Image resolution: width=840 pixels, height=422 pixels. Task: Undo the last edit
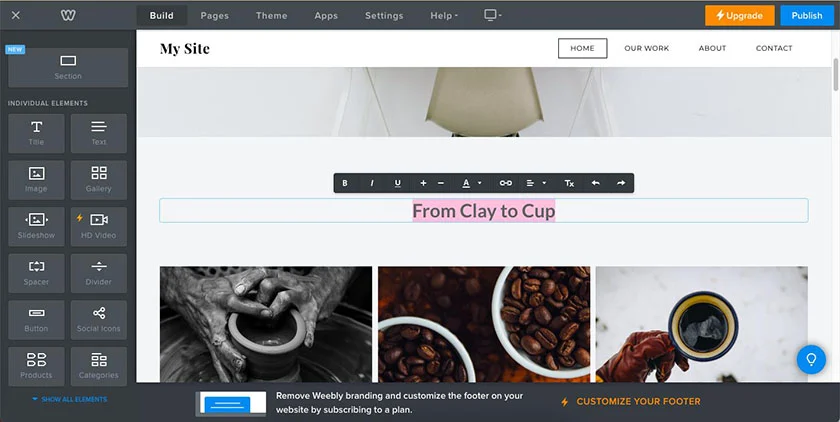(595, 183)
